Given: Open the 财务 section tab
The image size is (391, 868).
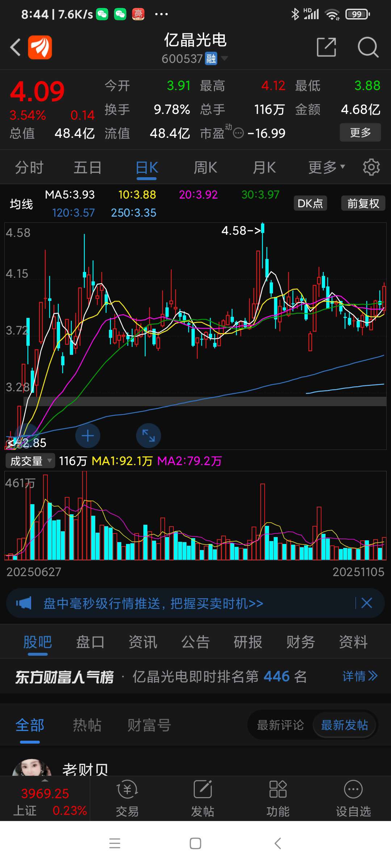Looking at the screenshot, I should point(300,642).
